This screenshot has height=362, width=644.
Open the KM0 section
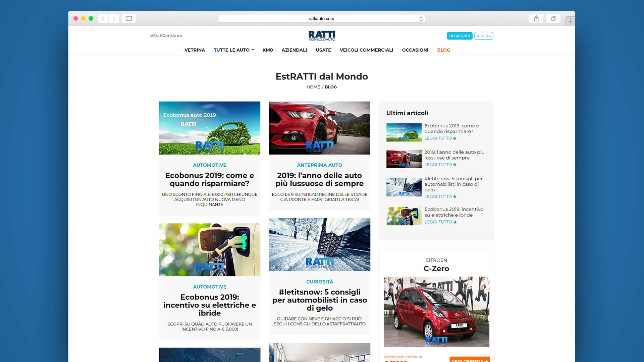click(x=268, y=50)
